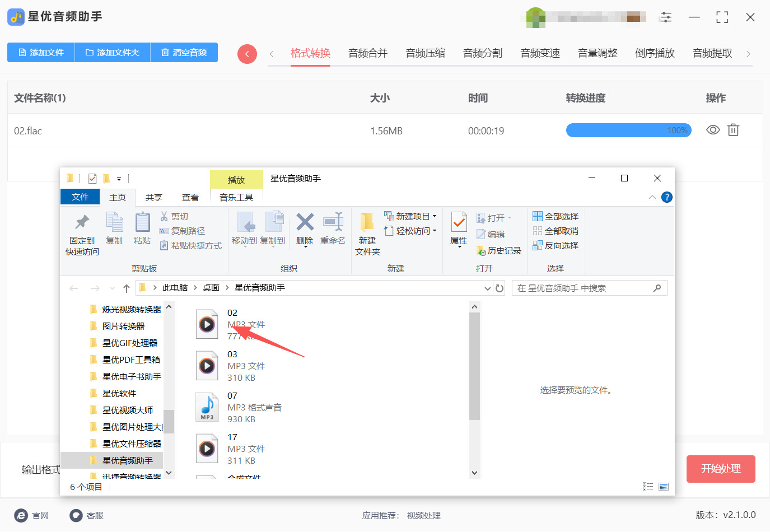Switch to the 查看 ribbon tab
The width and height of the screenshot is (770, 532).
point(190,197)
